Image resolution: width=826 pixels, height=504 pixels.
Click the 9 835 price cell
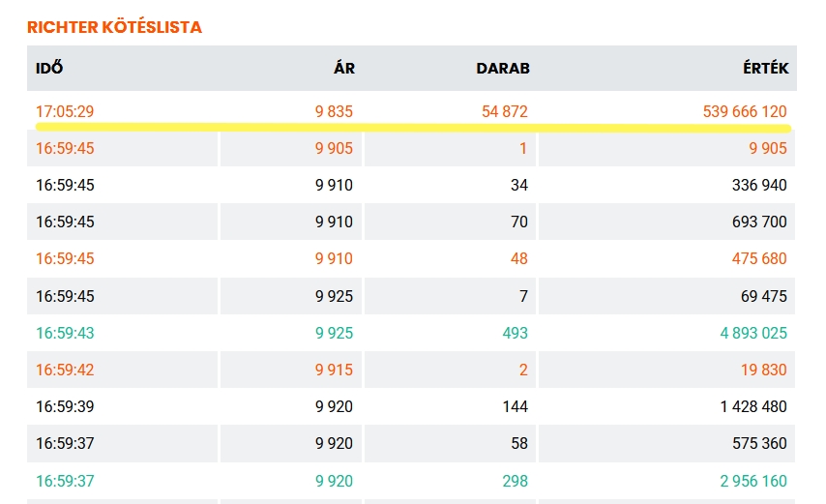[x=334, y=111]
